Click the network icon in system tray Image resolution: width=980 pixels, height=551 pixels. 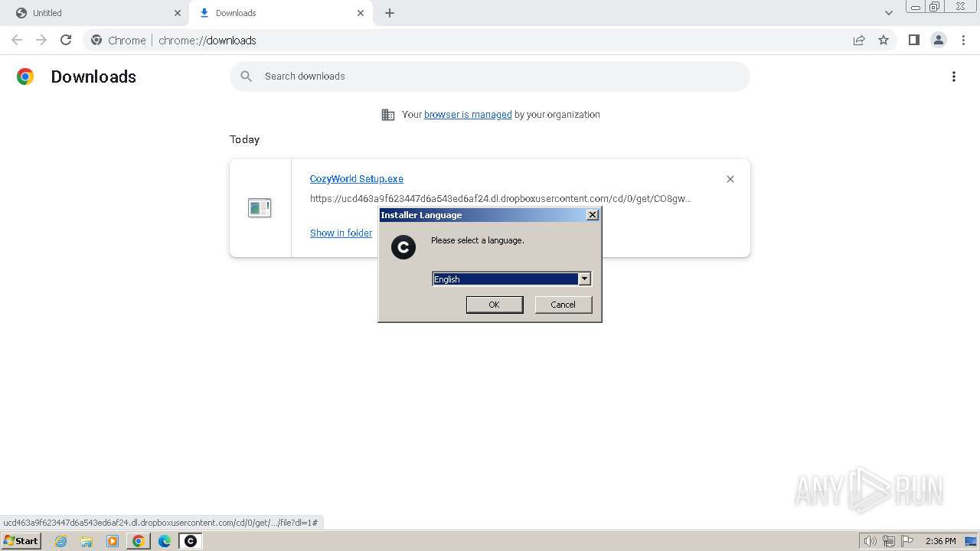889,541
